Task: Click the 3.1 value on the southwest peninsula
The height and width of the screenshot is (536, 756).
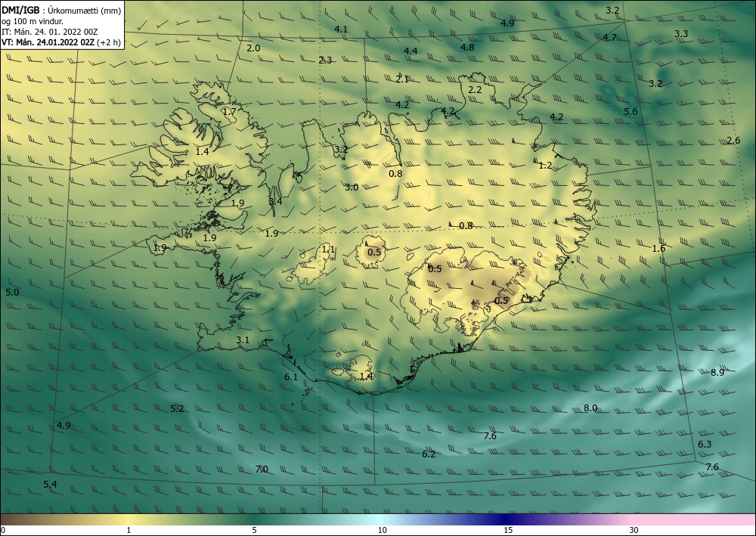Action: point(243,340)
